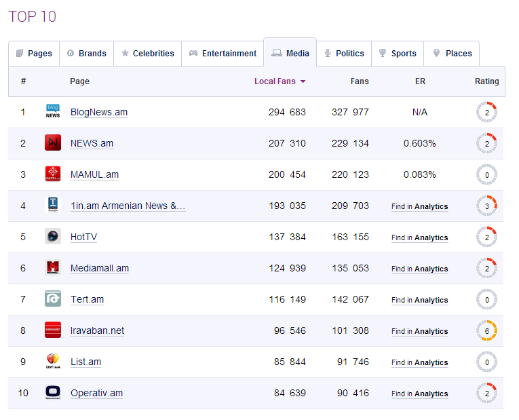Open the BlogNews.am page link
Image resolution: width=519 pixels, height=420 pixels.
99,112
